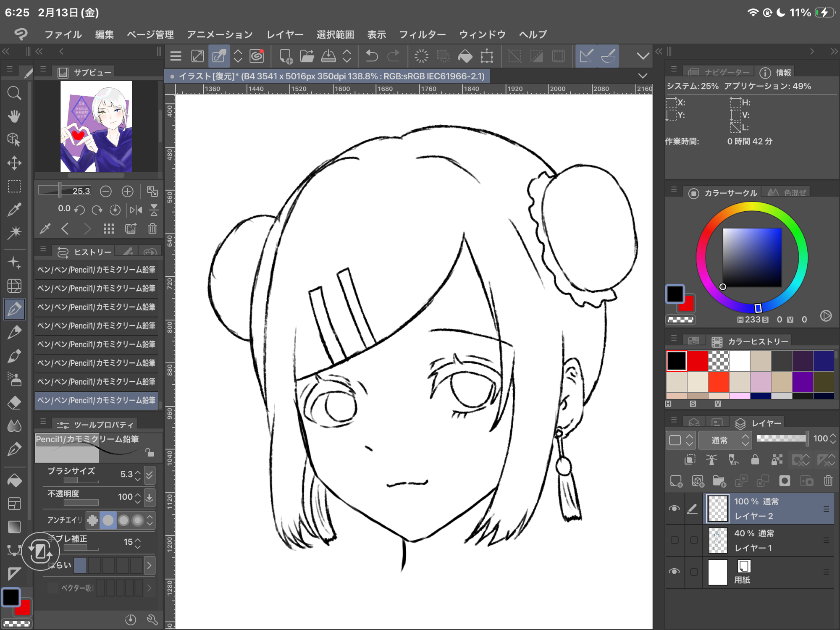
Task: Pick the red swatch in color history
Action: tap(697, 361)
